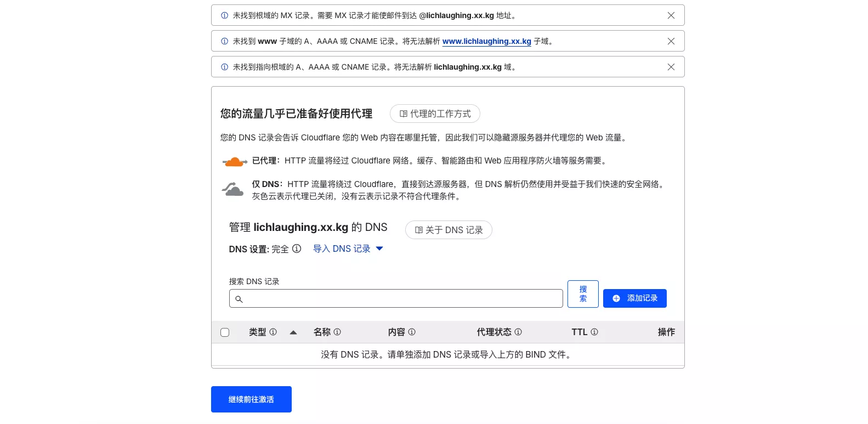
Task: Click info icon beside 类型 column header
Action: tap(273, 332)
